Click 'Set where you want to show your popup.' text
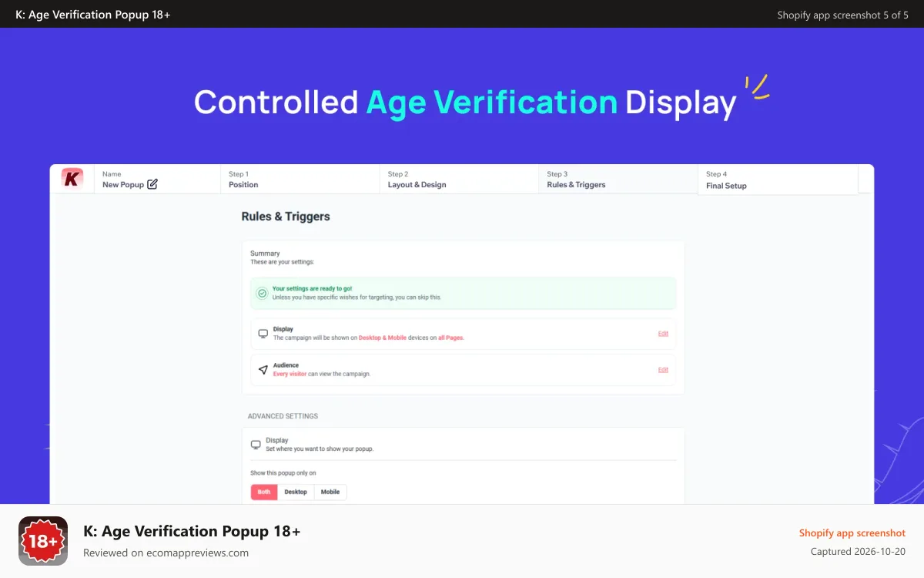Screen dimensions: 924x578 click(320, 449)
